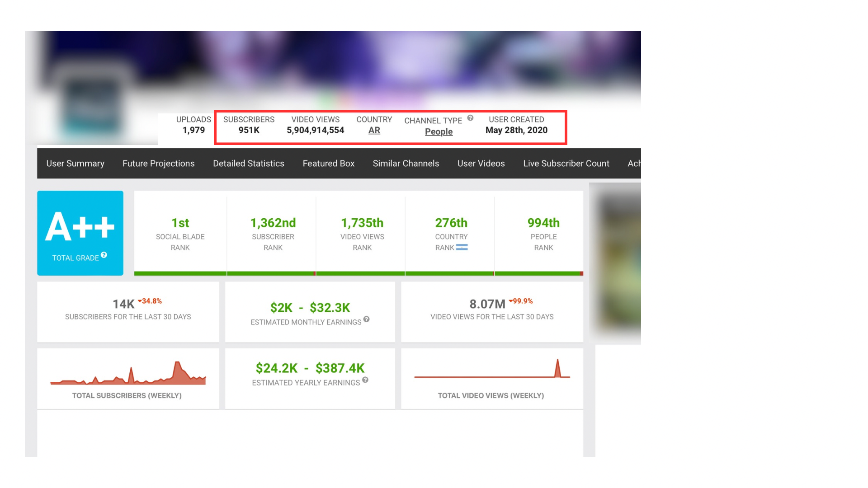
Task: Click red down arrow beside 99.9%
Action: 510,300
